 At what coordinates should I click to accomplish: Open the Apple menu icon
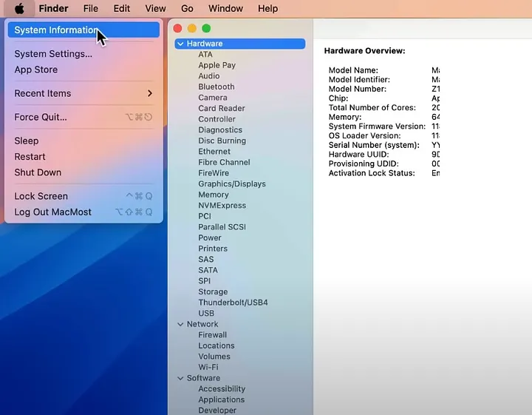click(19, 8)
